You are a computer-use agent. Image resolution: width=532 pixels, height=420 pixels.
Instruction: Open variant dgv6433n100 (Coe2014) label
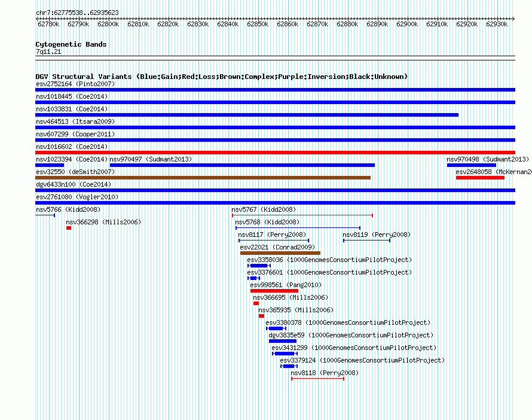(x=74, y=184)
